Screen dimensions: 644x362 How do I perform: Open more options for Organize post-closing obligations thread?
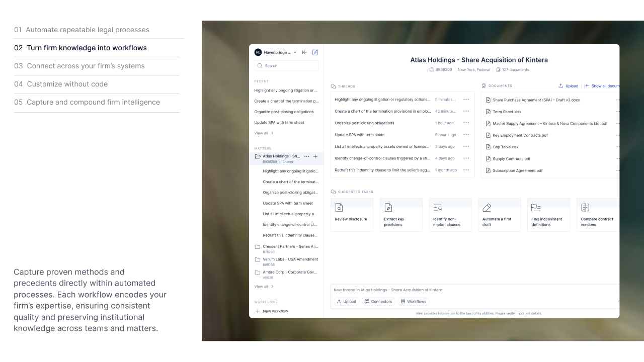(x=466, y=123)
